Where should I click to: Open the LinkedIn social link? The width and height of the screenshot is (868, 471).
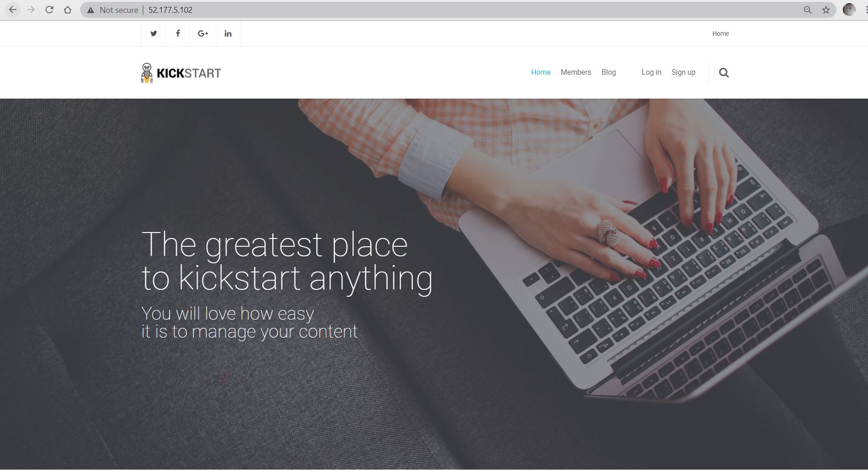228,33
